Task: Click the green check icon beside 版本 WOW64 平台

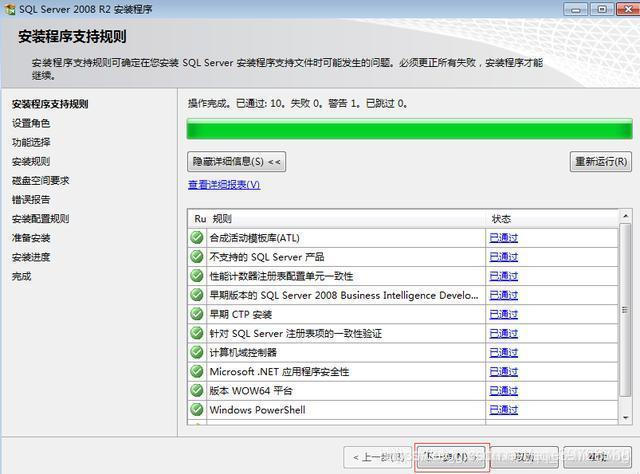Action: pos(197,390)
